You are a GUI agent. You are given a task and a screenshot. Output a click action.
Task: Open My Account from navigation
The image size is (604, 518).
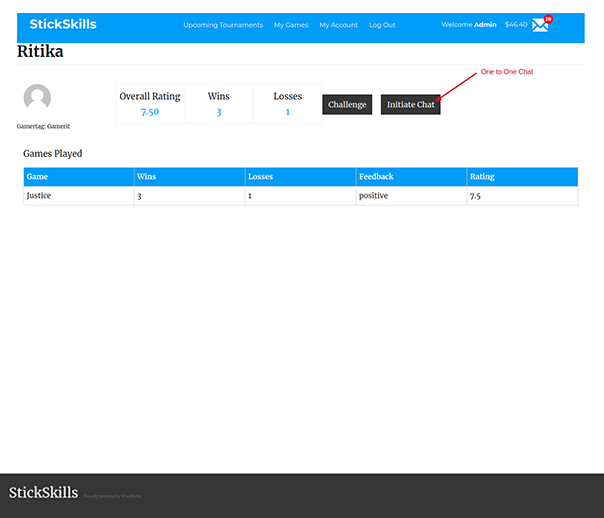tap(338, 25)
